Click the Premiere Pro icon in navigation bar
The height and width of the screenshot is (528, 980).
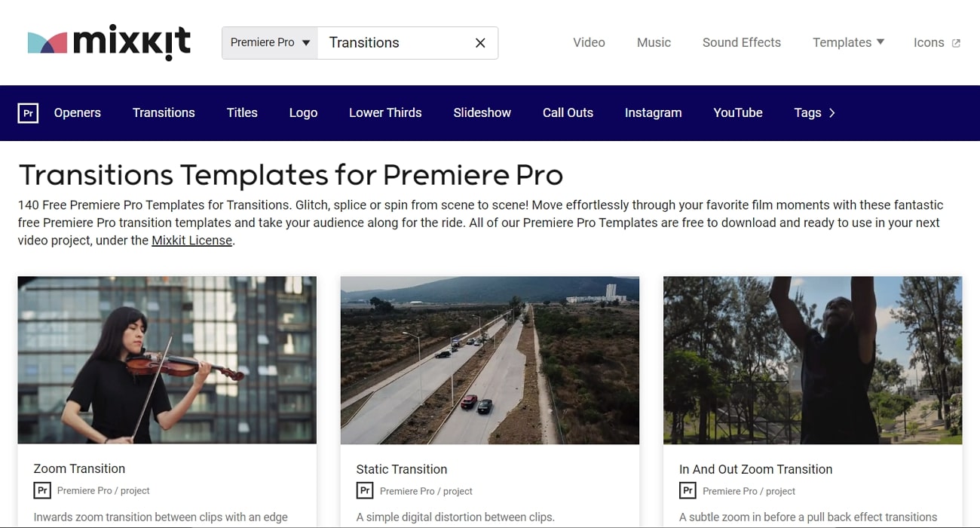click(28, 113)
